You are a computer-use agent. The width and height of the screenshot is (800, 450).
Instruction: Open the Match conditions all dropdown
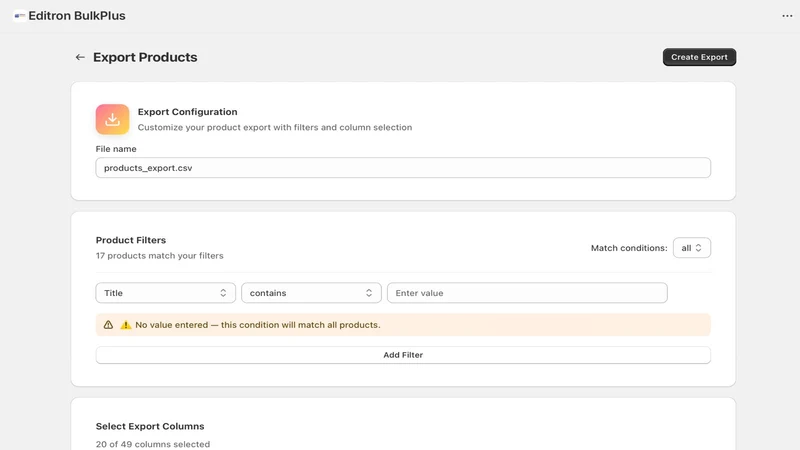coord(691,248)
